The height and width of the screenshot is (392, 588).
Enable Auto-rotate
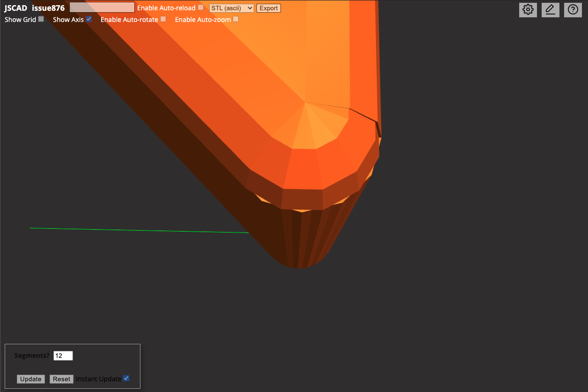click(163, 19)
